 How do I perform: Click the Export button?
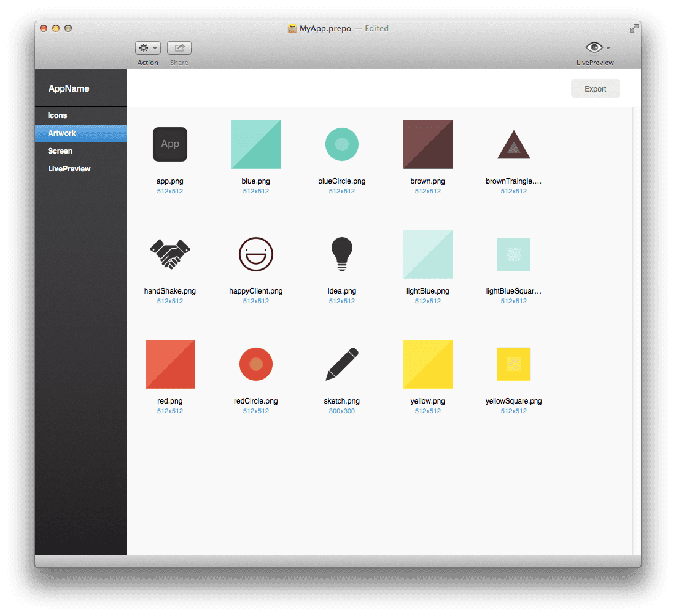[596, 89]
